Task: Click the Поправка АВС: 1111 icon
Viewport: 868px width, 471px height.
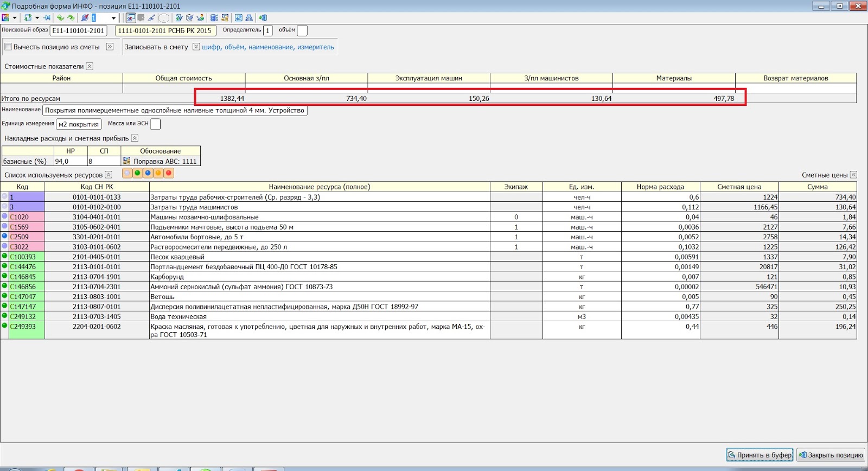Action: pyautogui.click(x=126, y=161)
